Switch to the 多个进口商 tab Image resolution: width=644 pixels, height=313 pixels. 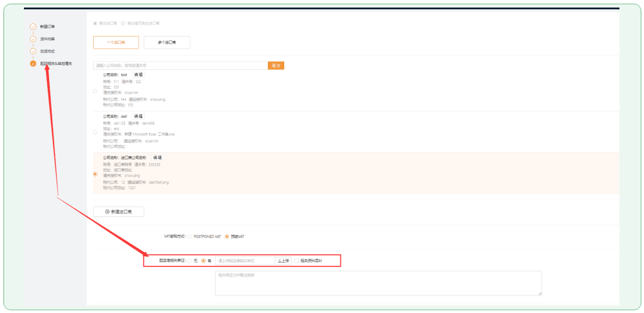167,43
